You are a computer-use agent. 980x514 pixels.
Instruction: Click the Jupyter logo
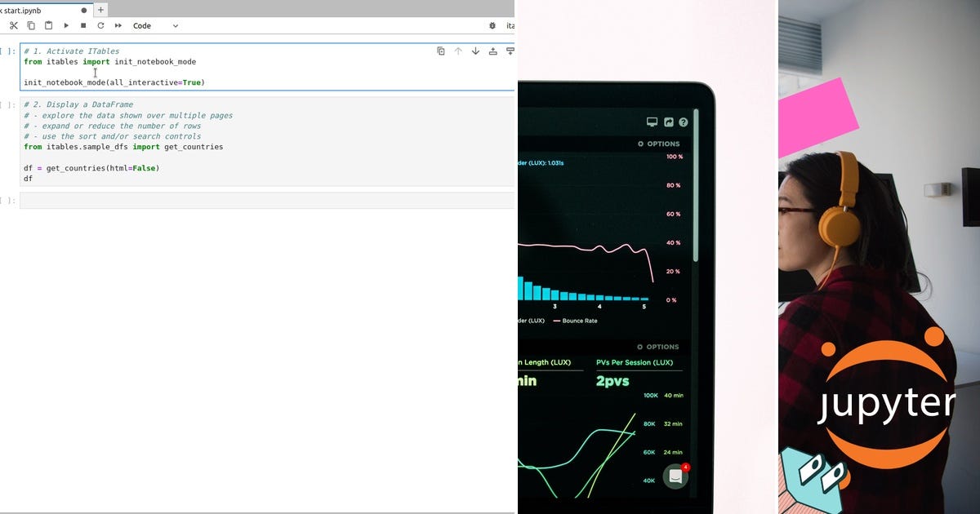point(886,400)
